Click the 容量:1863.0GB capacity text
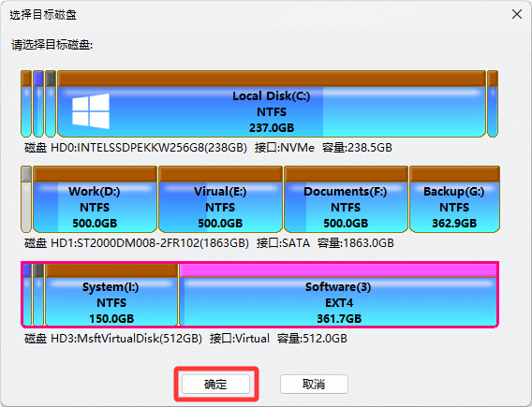This screenshot has width=532, height=407. click(356, 243)
